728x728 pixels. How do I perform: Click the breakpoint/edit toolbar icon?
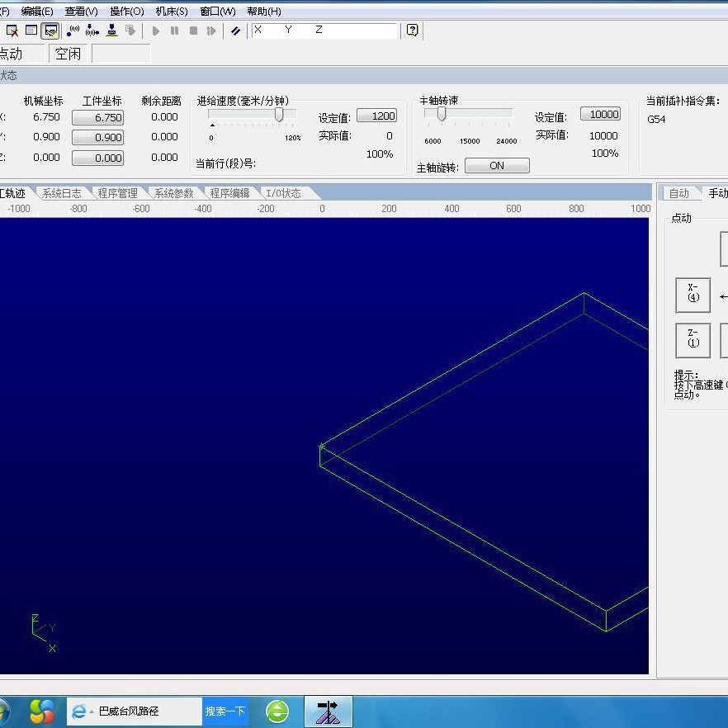pos(234,31)
